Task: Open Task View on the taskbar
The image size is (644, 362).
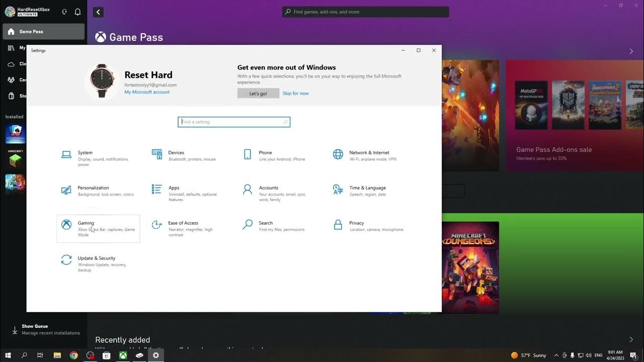Action: (40, 355)
